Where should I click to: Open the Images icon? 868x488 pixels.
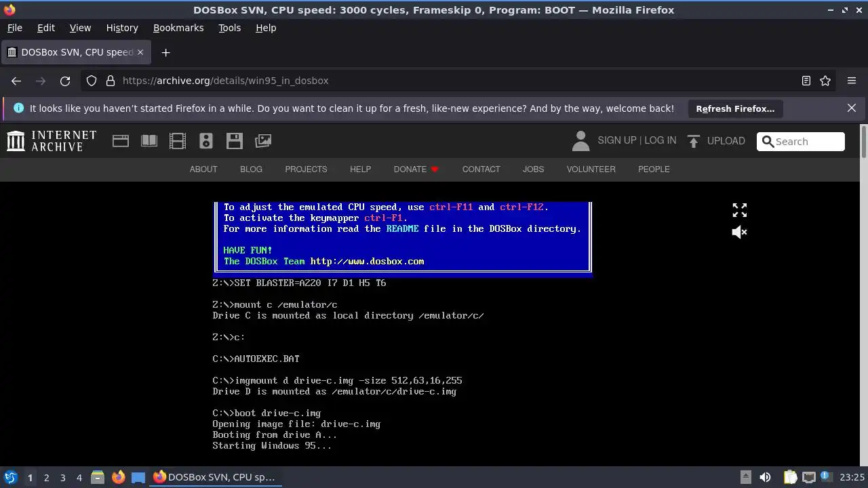pos(263,141)
